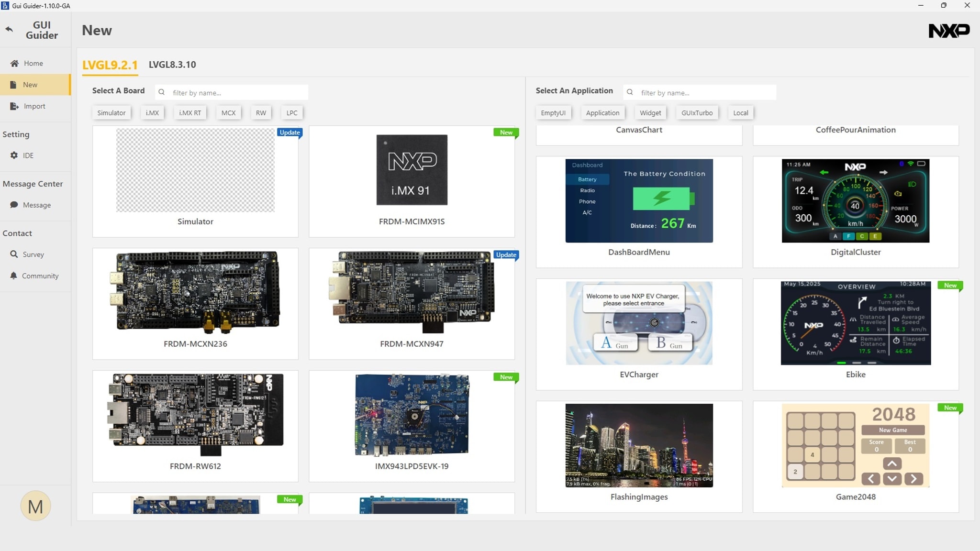
Task: Pick the Game2048 application template
Action: (856, 446)
